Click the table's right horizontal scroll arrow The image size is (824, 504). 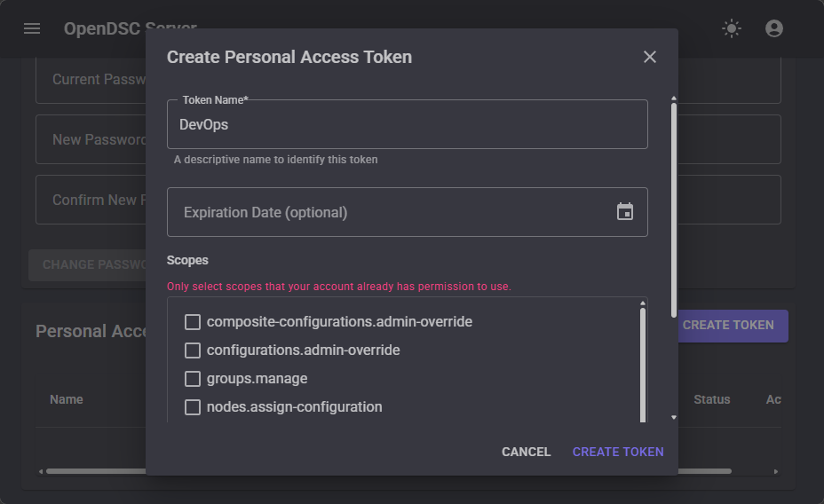tap(776, 471)
